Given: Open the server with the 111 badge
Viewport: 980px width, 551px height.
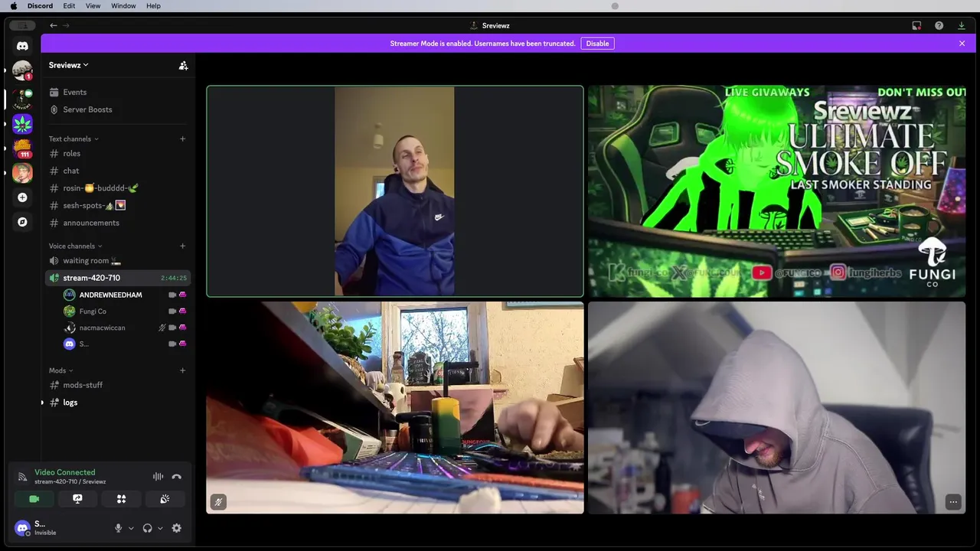Looking at the screenshot, I should (x=22, y=148).
